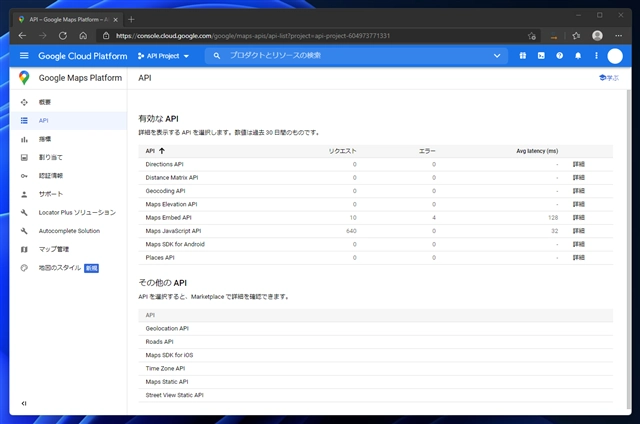Click the リクエスト column header
Screen dimensions: 640x424
[x=342, y=151]
